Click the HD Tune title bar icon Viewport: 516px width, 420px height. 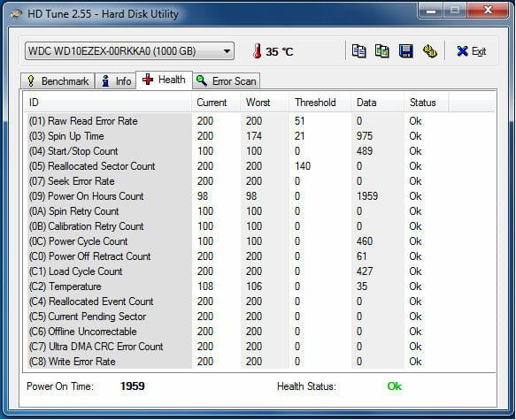tap(16, 14)
